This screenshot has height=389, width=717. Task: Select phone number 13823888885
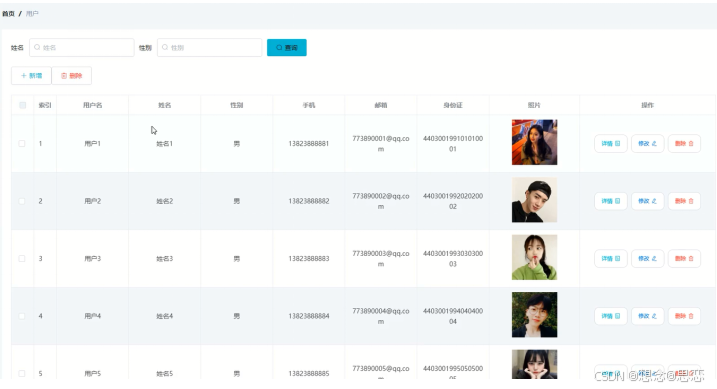pyautogui.click(x=309, y=373)
